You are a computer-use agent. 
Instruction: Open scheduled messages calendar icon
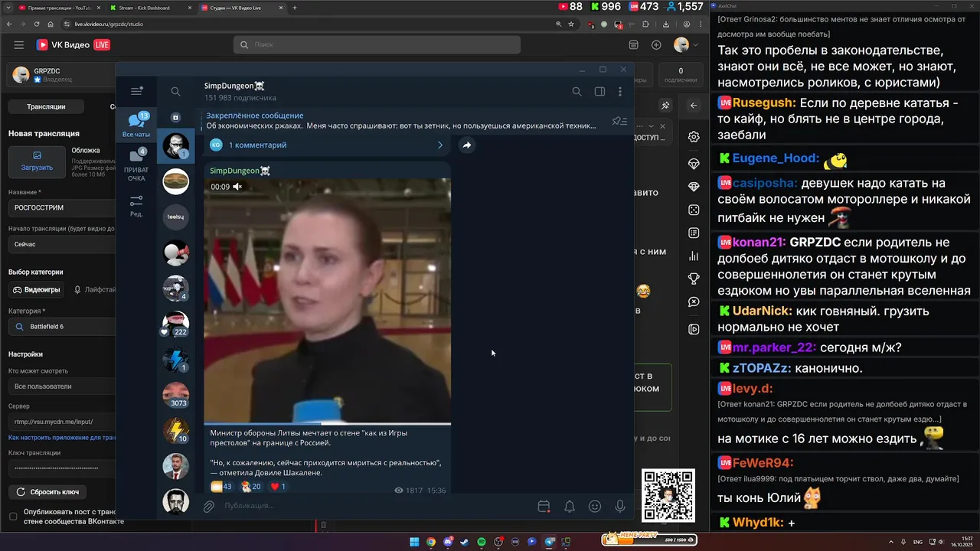tap(544, 506)
